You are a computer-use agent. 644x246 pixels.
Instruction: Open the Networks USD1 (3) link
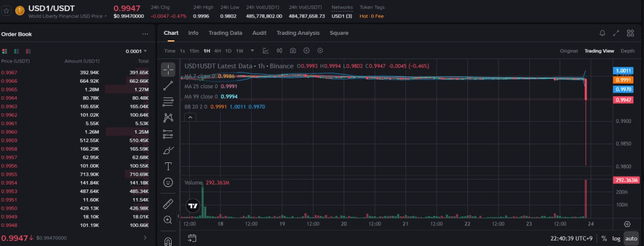[x=342, y=16]
